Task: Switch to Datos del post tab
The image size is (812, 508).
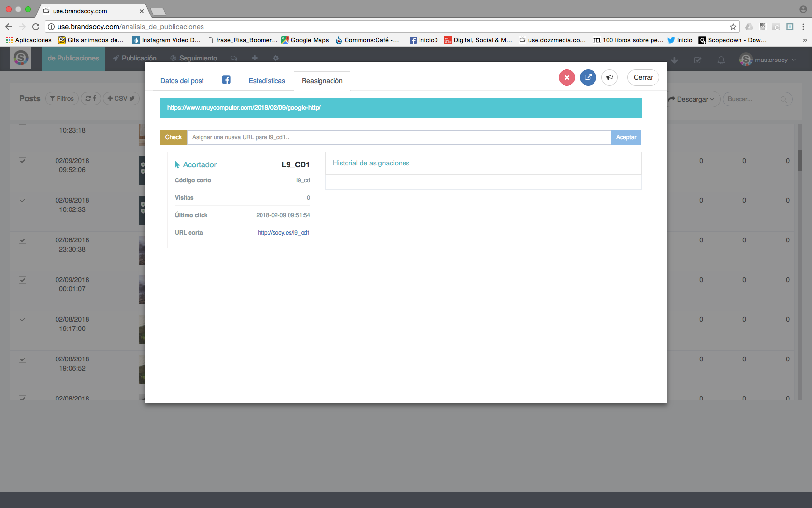Action: pyautogui.click(x=182, y=81)
